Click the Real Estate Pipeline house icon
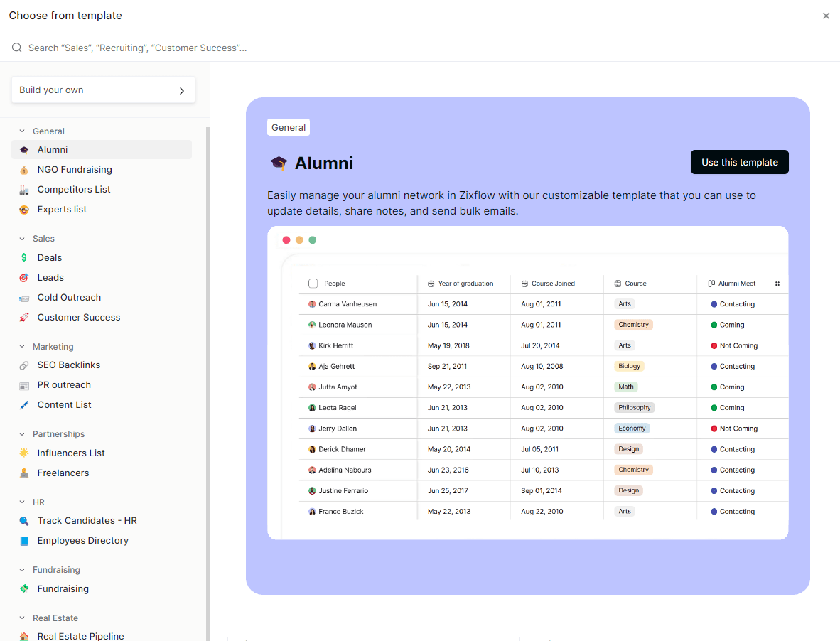Screen dimensions: 840x641 (x=23, y=636)
